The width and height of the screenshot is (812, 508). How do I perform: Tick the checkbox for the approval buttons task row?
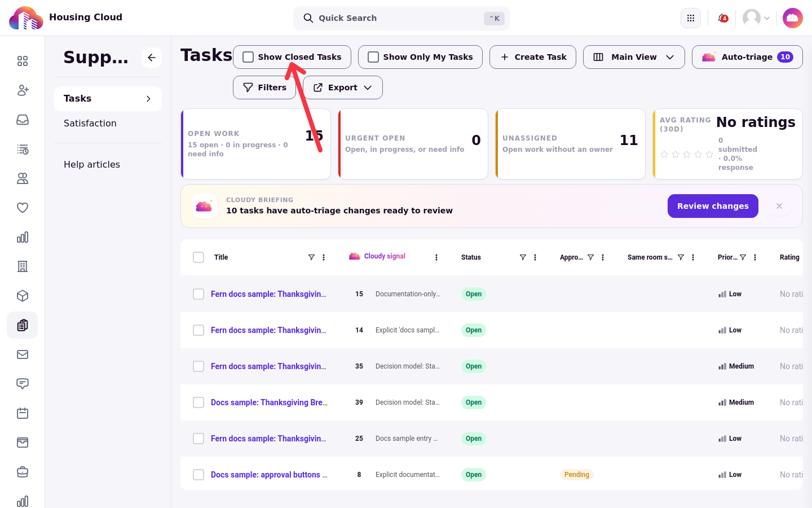coord(198,475)
